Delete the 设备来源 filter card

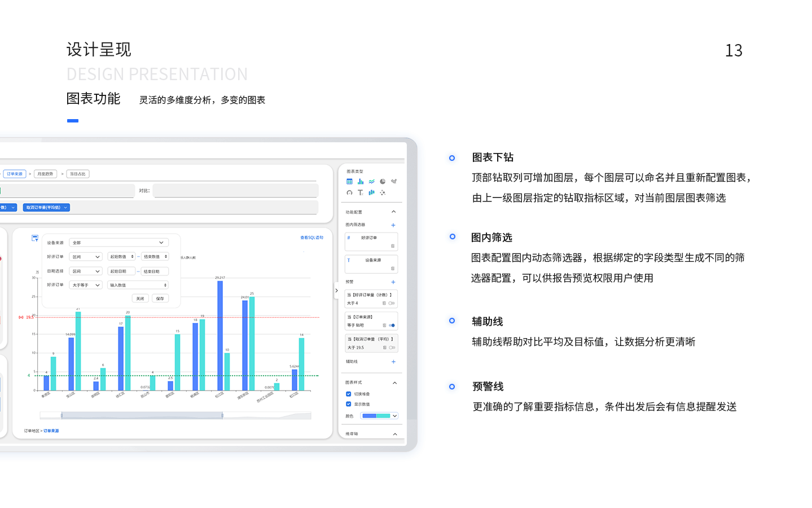tap(393, 269)
